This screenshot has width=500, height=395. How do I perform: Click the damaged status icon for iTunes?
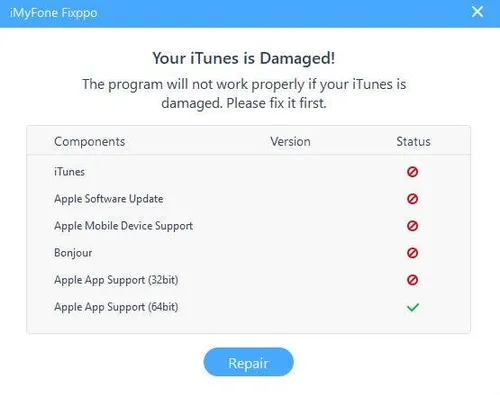click(412, 172)
